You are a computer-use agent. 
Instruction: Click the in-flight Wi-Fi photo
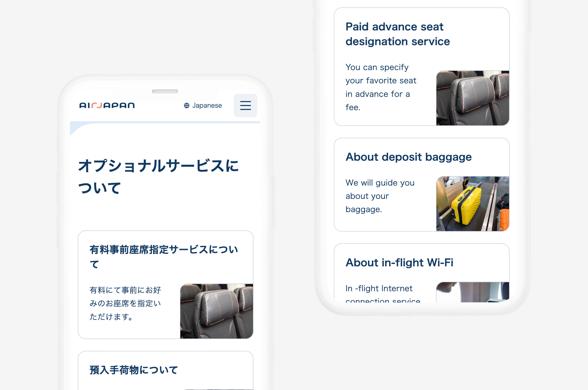473,292
